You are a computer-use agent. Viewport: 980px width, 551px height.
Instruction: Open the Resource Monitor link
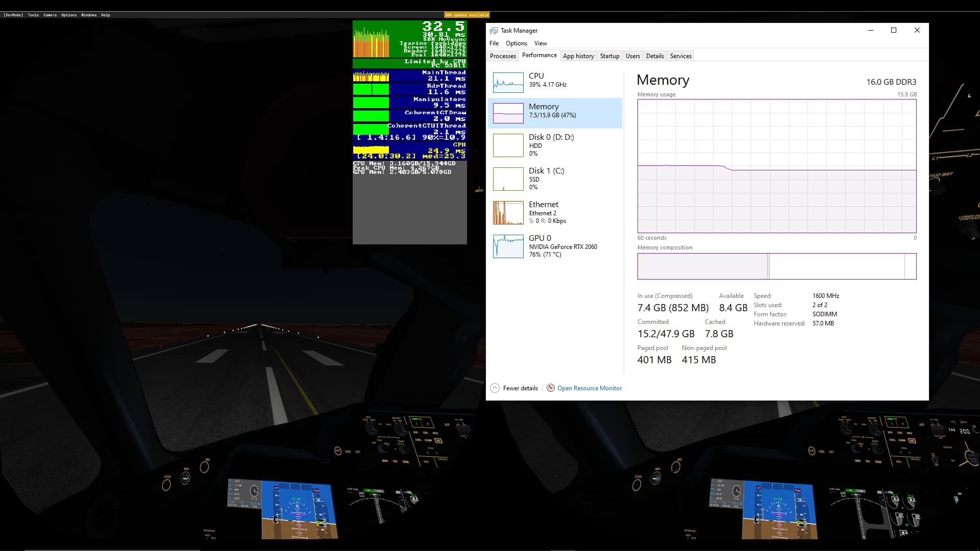click(x=589, y=388)
